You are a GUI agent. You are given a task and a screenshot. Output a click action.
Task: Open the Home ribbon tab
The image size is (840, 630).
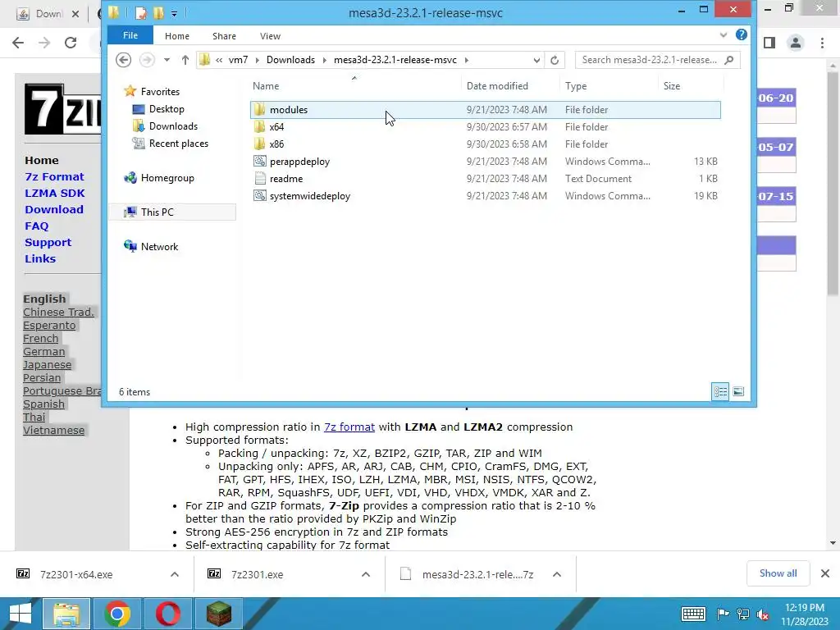click(x=177, y=36)
